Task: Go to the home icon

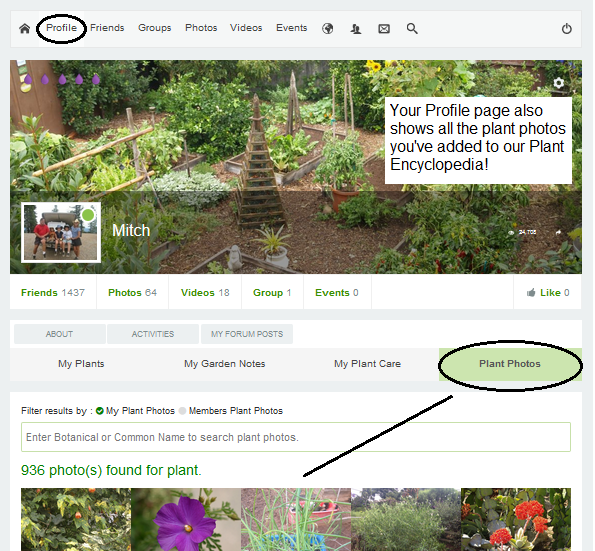Action: click(x=25, y=29)
